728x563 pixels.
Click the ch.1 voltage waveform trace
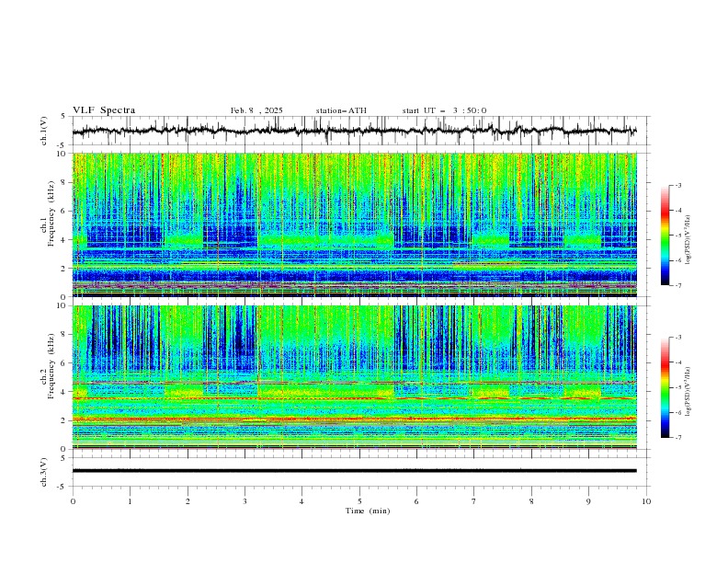point(354,131)
